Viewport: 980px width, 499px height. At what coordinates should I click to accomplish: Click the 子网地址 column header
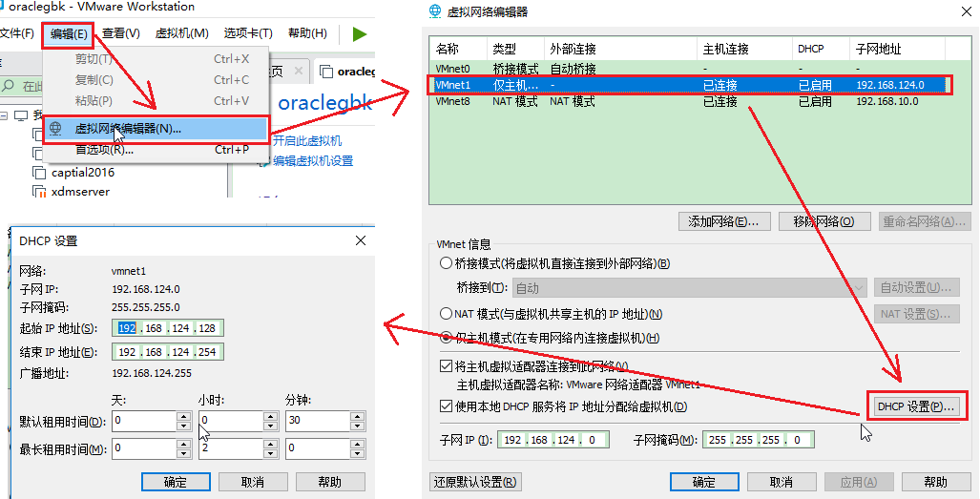(897, 49)
